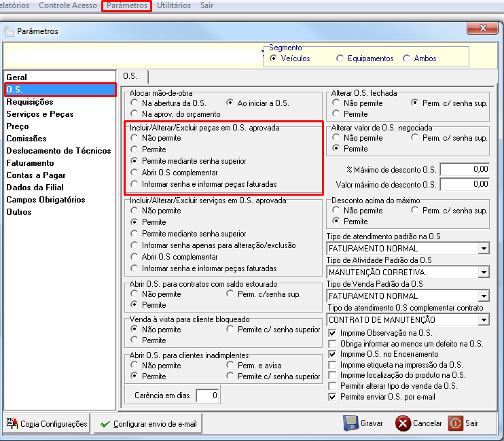Select Deslocamento de Técnicos section
This screenshot has height=441, width=504.
(58, 151)
